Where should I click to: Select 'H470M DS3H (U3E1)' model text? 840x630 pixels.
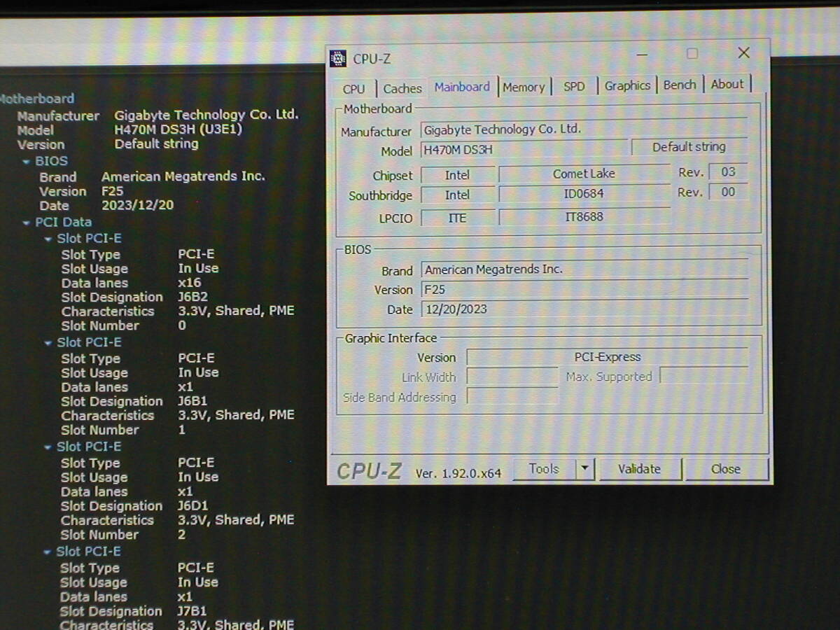pos(178,129)
